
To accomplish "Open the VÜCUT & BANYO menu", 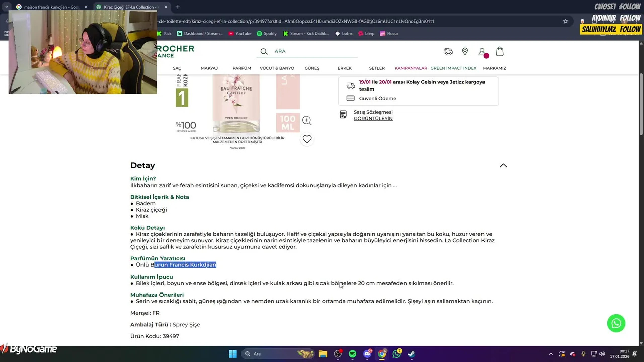I will pyautogui.click(x=277, y=68).
